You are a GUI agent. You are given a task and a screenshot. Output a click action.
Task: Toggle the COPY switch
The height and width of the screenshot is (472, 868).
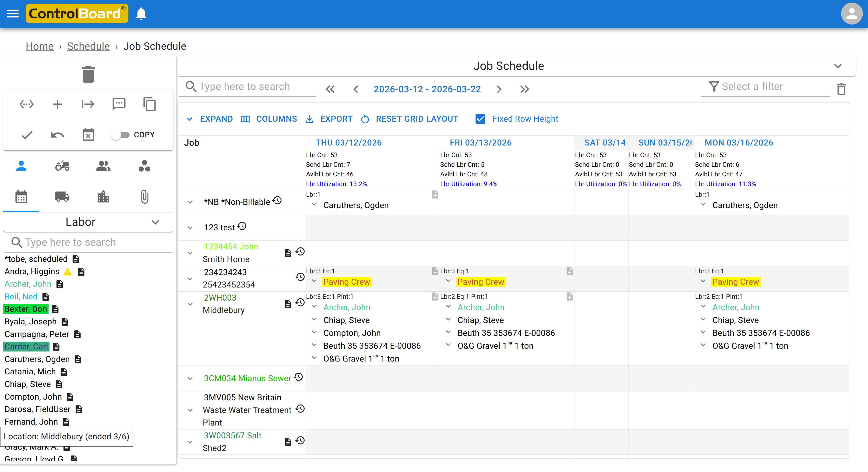pyautogui.click(x=121, y=135)
